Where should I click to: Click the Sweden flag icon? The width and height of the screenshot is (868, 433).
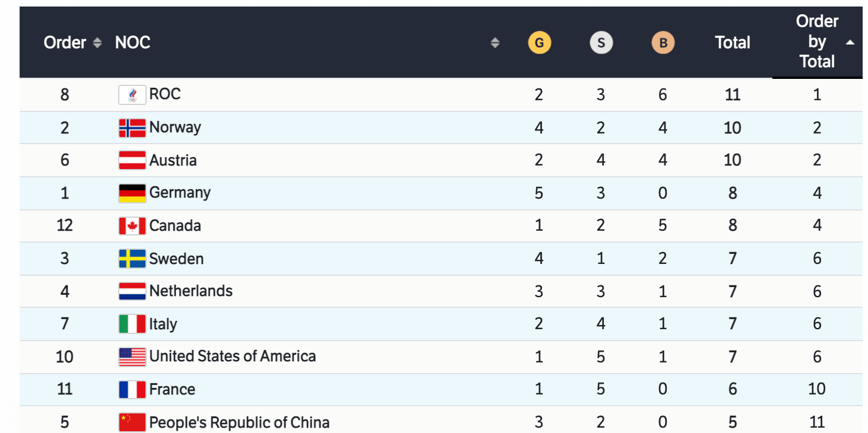(x=132, y=259)
